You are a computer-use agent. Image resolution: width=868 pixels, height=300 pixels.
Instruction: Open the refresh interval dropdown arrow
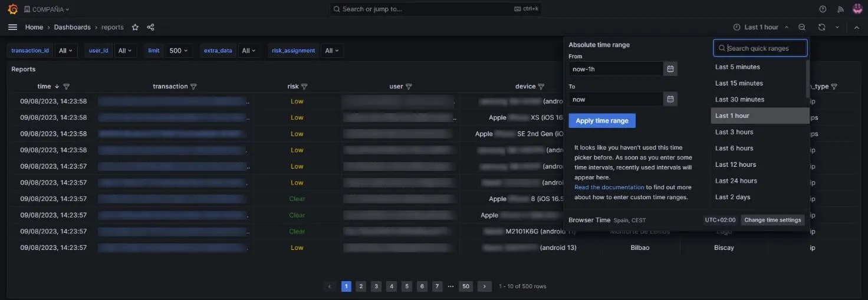tap(837, 27)
